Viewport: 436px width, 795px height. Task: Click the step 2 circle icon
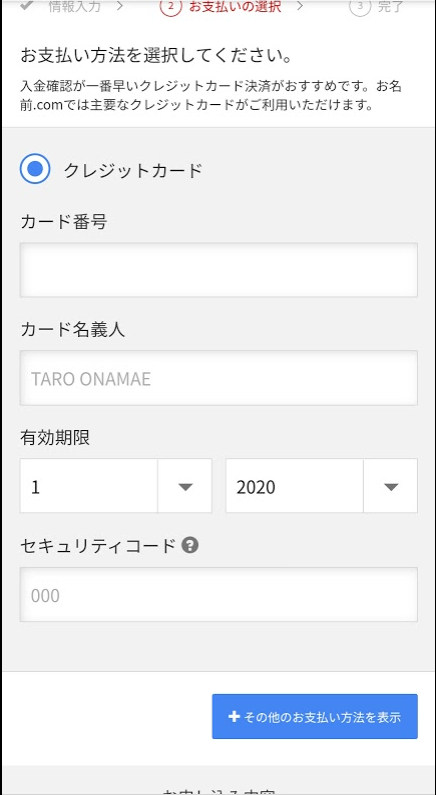(170, 6)
